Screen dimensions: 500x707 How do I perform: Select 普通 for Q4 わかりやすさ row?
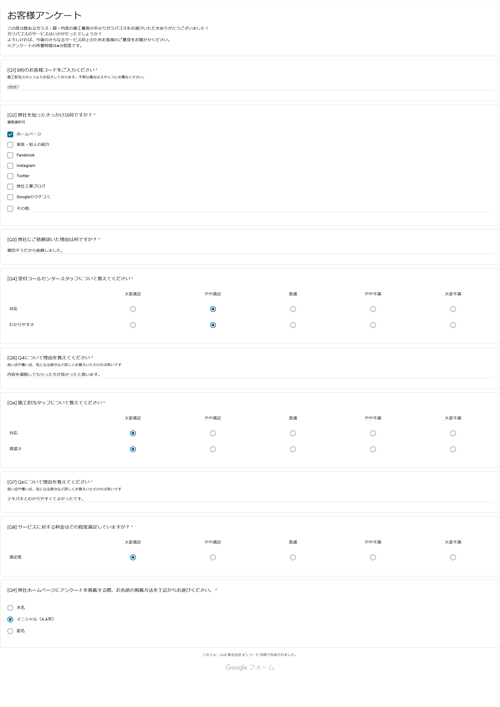(x=293, y=325)
